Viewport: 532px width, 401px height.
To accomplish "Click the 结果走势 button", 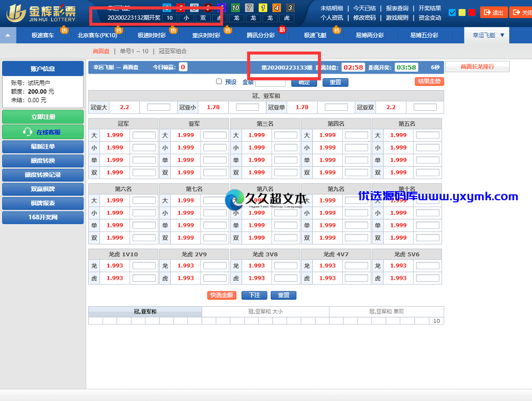I will tap(429, 81).
